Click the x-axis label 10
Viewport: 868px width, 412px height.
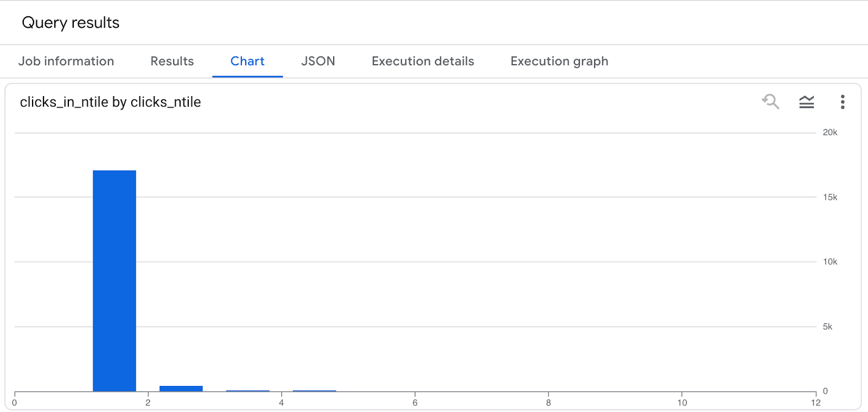coord(682,403)
